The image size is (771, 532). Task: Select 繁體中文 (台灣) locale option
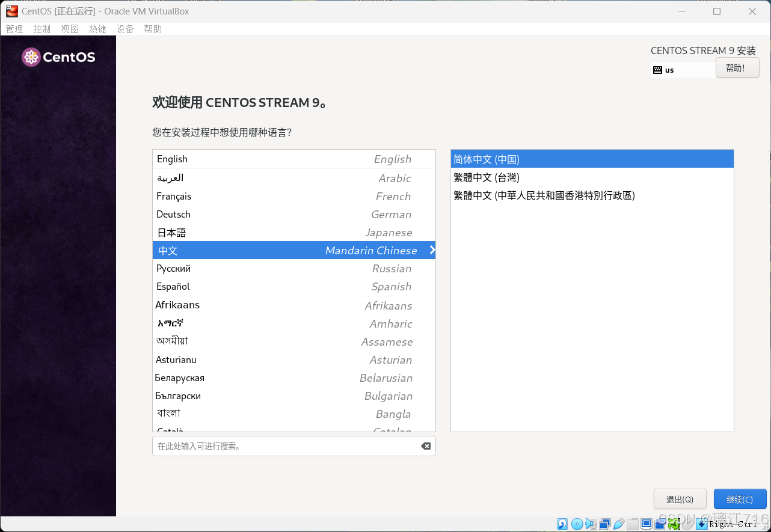coord(592,177)
